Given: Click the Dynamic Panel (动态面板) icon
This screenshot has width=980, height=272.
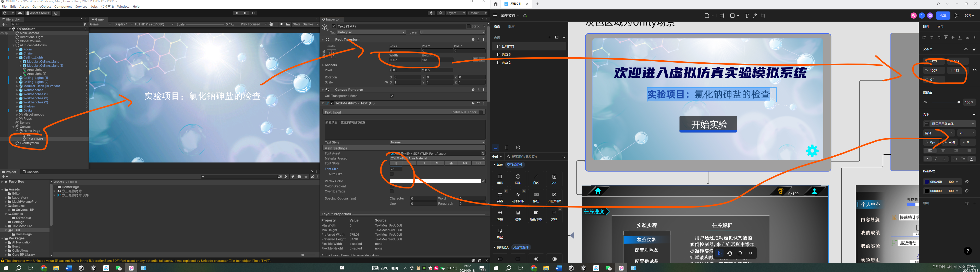Looking at the screenshot, I should pos(518,197).
